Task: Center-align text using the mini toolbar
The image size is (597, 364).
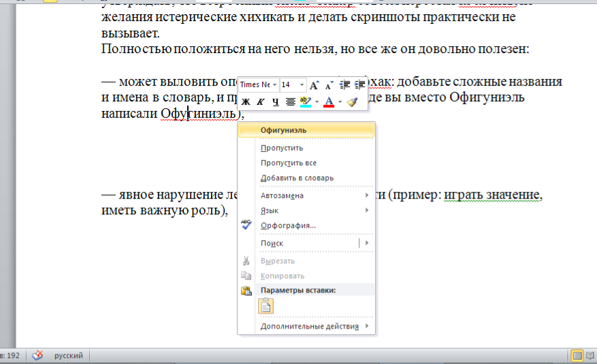Action: tap(291, 102)
